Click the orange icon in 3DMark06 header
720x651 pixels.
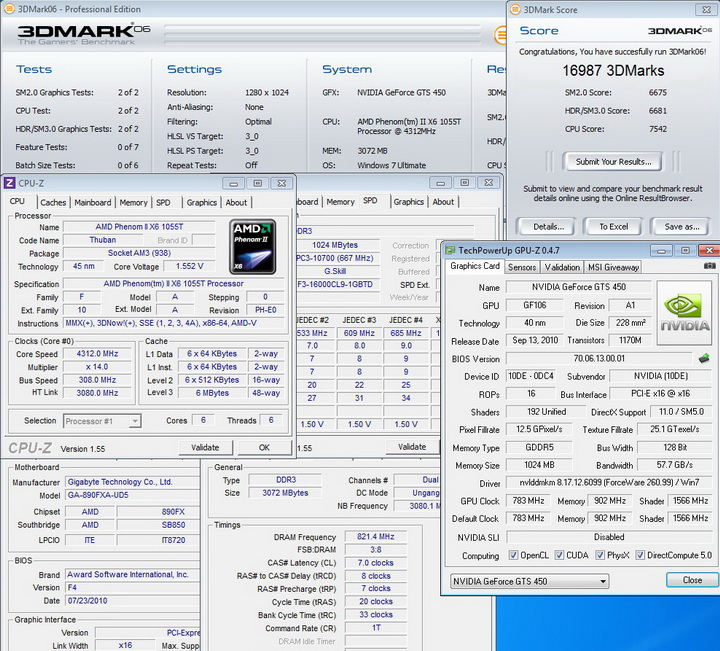(500, 35)
